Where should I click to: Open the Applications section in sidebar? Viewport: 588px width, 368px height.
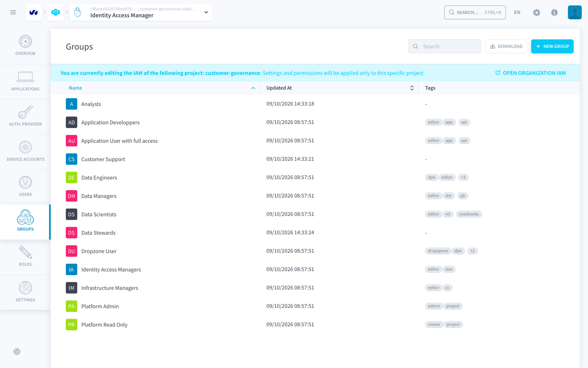point(25,82)
